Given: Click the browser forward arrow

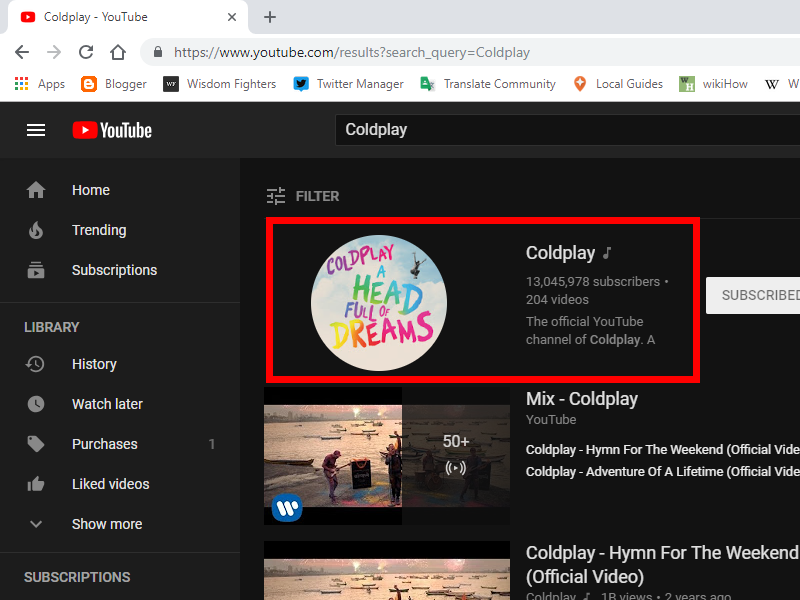Looking at the screenshot, I should [54, 52].
